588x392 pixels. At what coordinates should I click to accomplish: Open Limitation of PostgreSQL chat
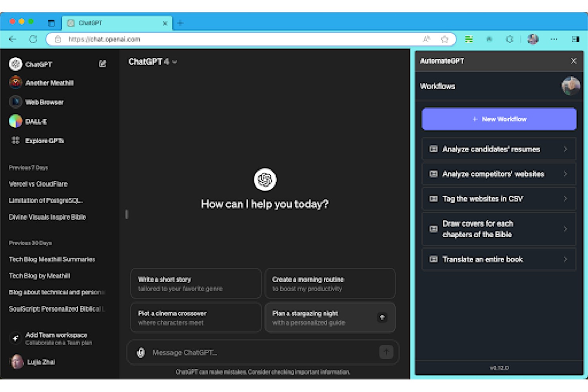(x=46, y=200)
